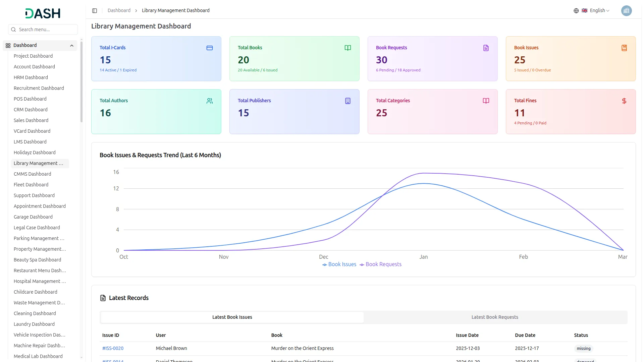The height and width of the screenshot is (362, 644).
Task: Open Laundry Dashboard link
Action: [34, 324]
